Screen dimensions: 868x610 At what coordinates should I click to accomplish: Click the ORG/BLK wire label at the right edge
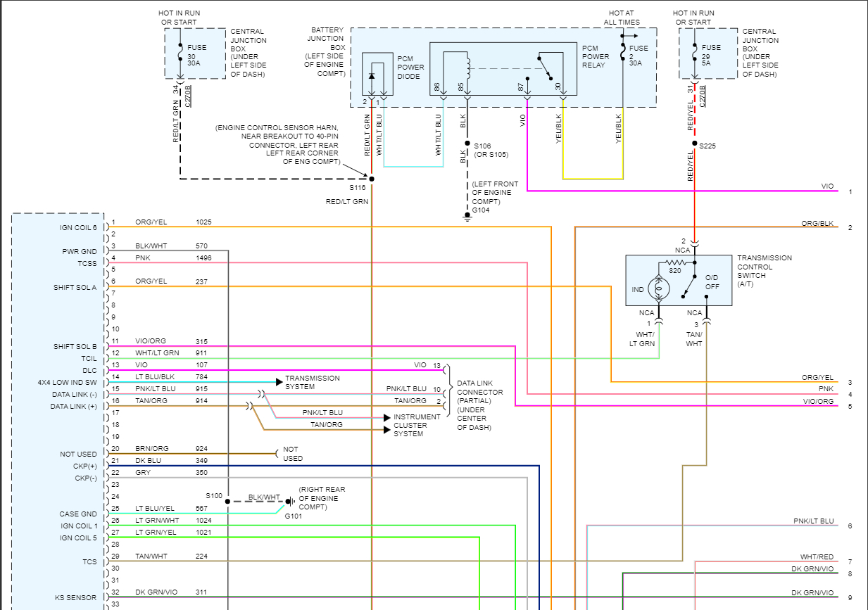tap(817, 223)
